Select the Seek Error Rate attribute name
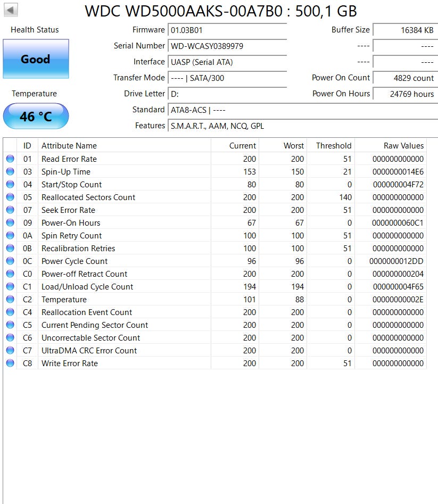The width and height of the screenshot is (438, 504). (69, 210)
